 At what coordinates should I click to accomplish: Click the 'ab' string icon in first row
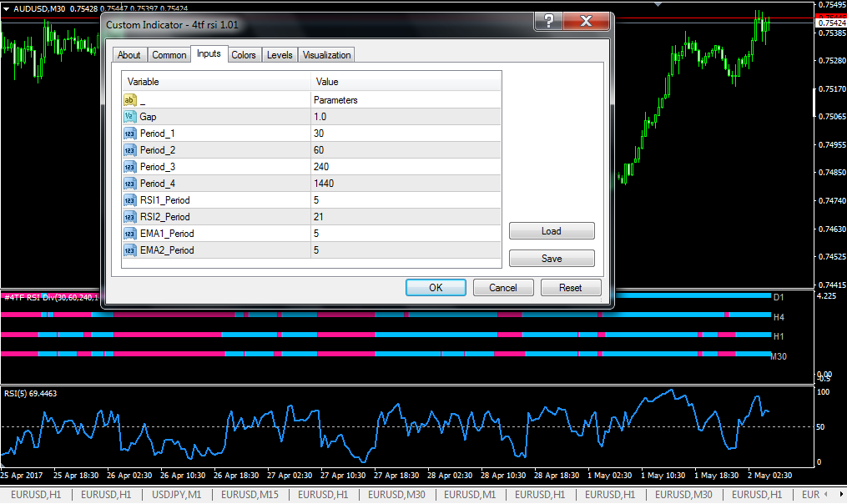pyautogui.click(x=129, y=100)
